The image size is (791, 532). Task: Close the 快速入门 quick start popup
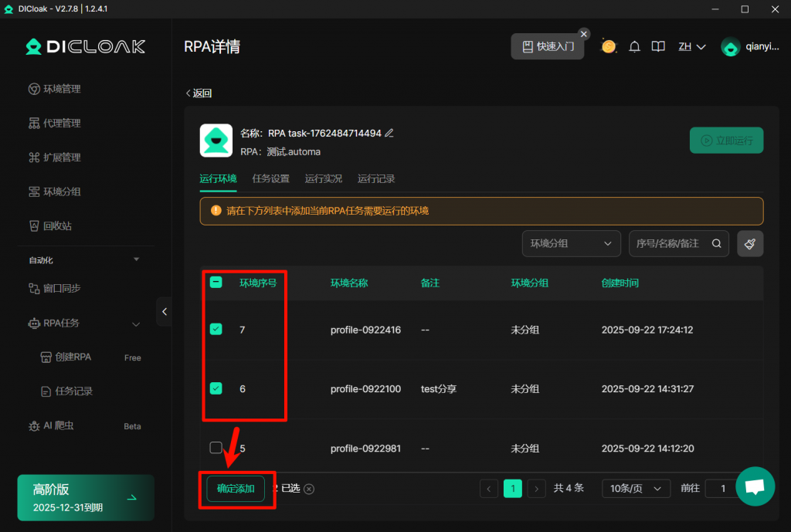[584, 34]
